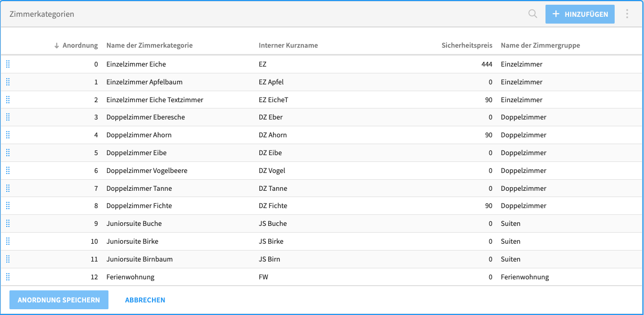The image size is (644, 315).
Task: Sort by Name der Zimmerkategorie header
Action: pos(149,45)
